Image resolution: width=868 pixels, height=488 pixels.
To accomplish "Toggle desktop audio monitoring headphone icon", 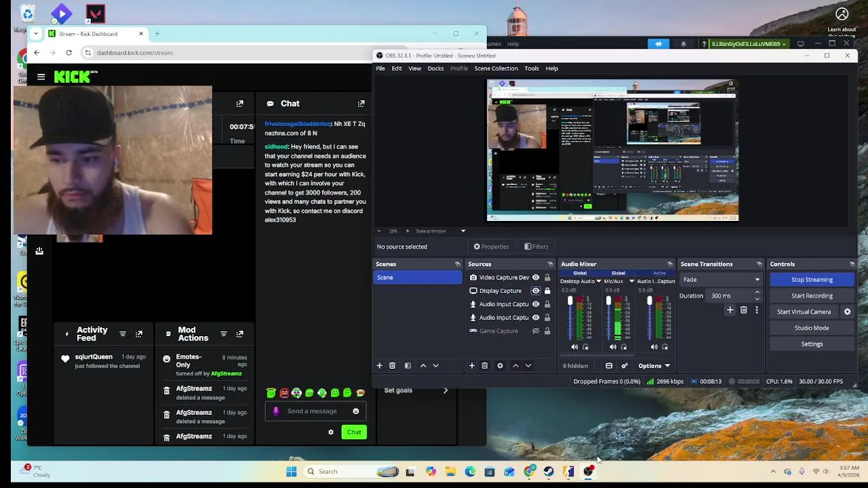I will click(586, 347).
